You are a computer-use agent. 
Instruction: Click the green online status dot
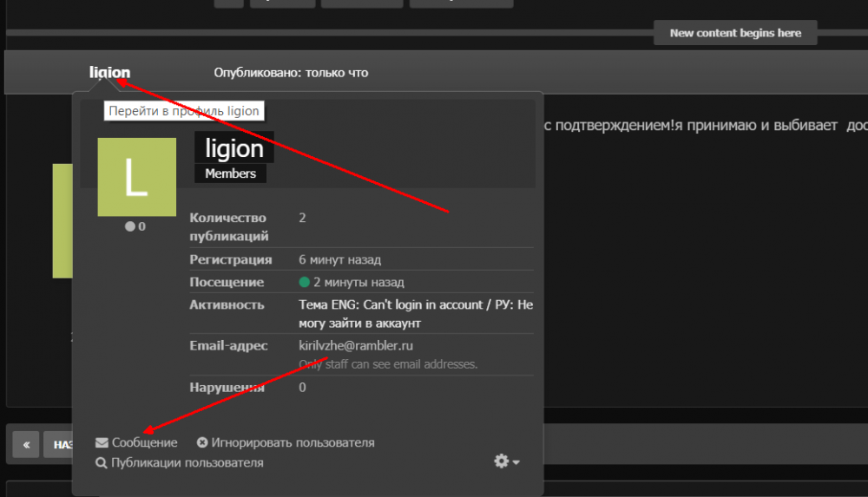point(304,283)
